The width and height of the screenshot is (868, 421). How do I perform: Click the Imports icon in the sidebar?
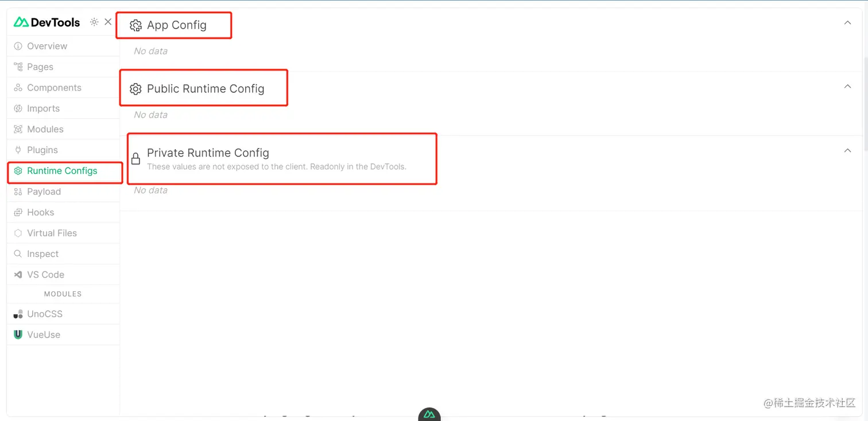pos(18,108)
